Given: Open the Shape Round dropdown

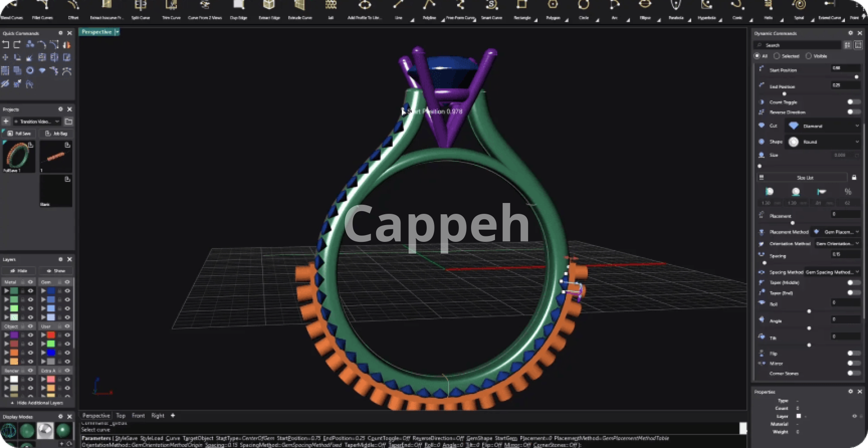Looking at the screenshot, I should pos(825,142).
